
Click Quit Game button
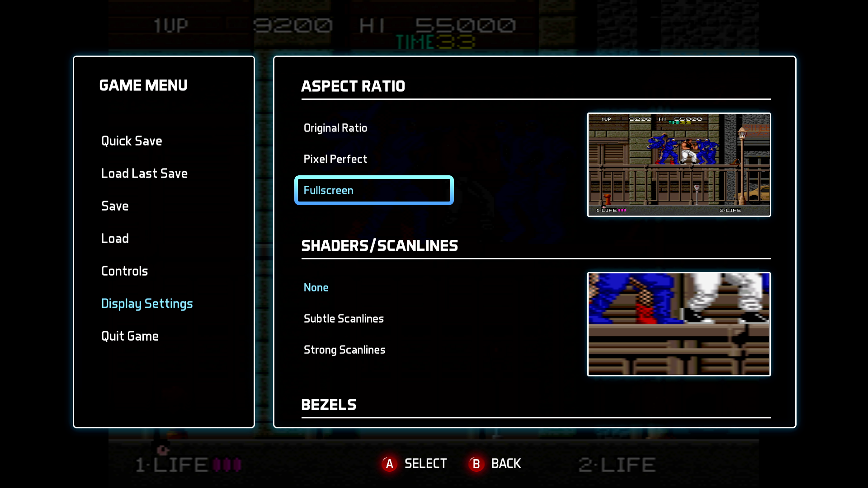tap(130, 335)
